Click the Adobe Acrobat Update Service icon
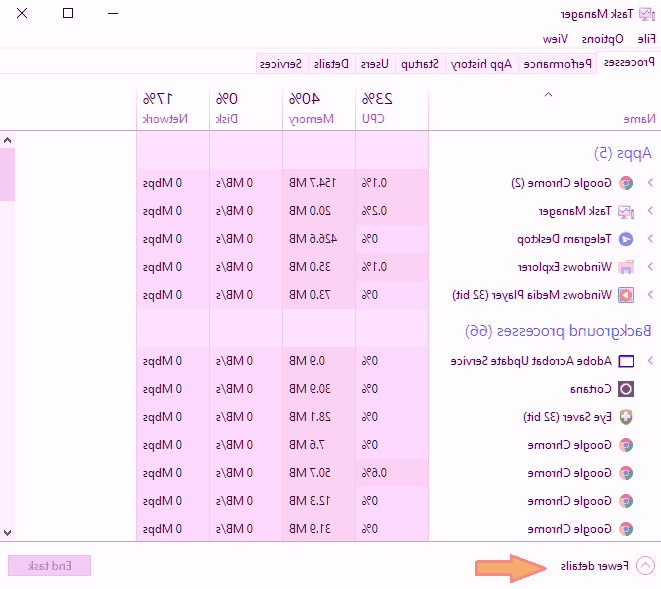This screenshot has width=661, height=589. click(626, 361)
